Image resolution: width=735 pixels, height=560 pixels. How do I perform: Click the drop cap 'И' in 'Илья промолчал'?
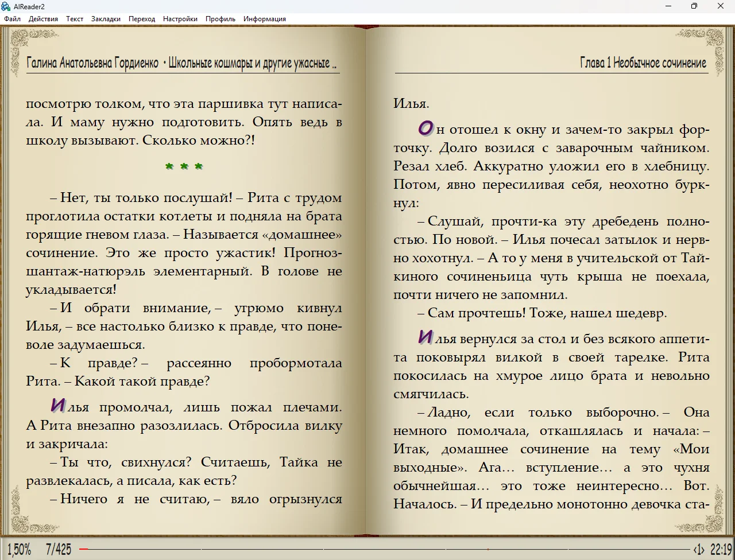57,405
